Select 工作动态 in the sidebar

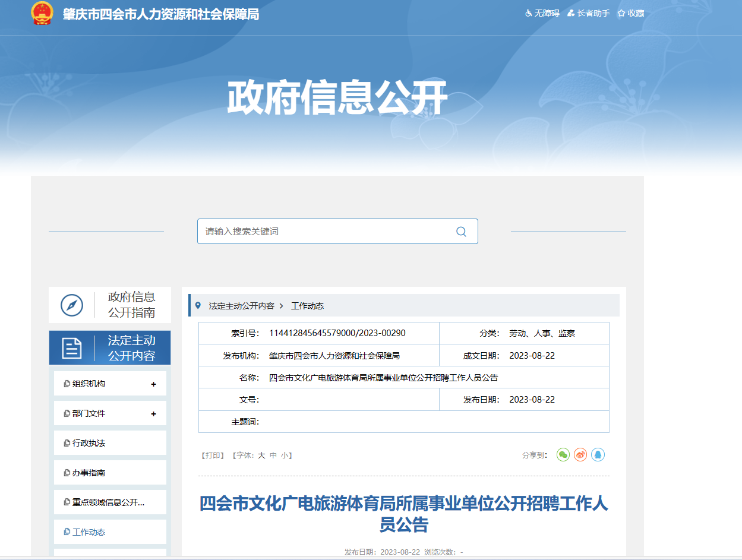89,532
